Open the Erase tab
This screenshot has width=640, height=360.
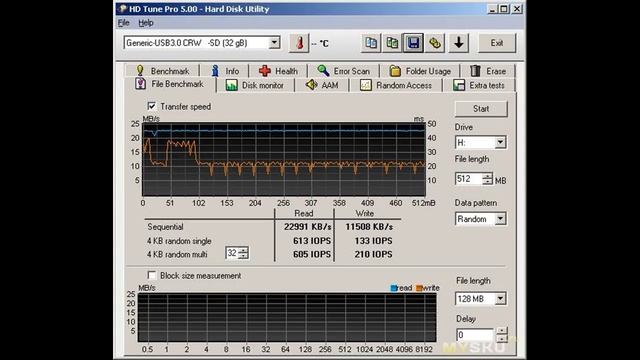(488, 71)
